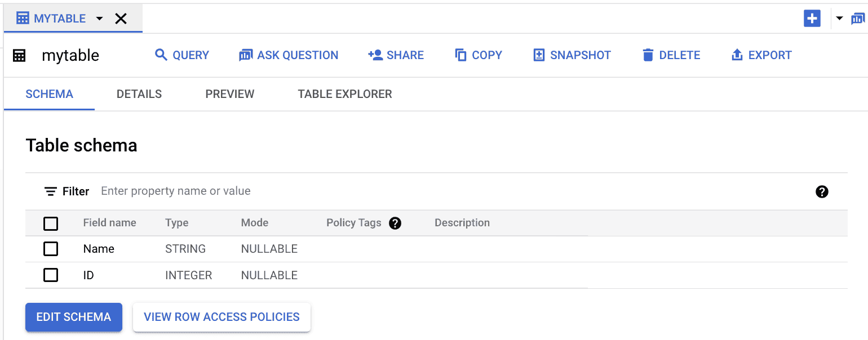Image resolution: width=868 pixels, height=340 pixels.
Task: Click the Filter icon in the schema table
Action: click(x=51, y=191)
